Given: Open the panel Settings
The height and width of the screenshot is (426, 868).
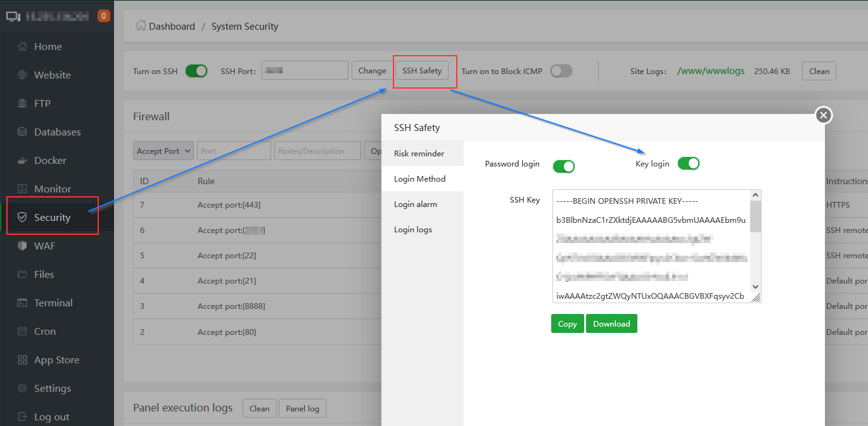Looking at the screenshot, I should pos(52,388).
